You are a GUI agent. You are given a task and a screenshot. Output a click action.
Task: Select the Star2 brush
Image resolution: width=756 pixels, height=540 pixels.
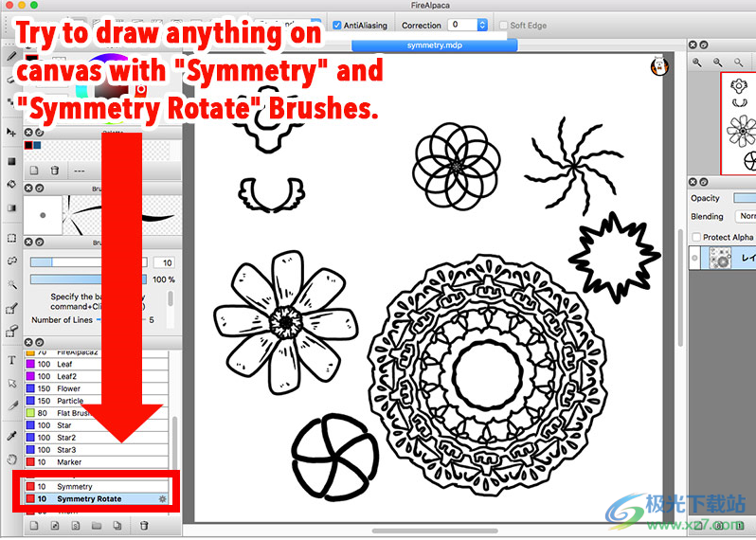tap(97, 438)
